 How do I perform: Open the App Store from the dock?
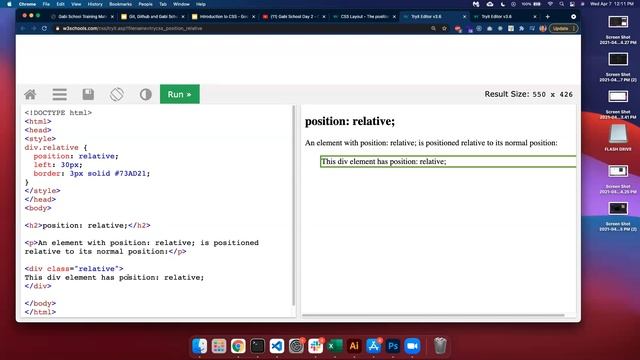(x=373, y=346)
